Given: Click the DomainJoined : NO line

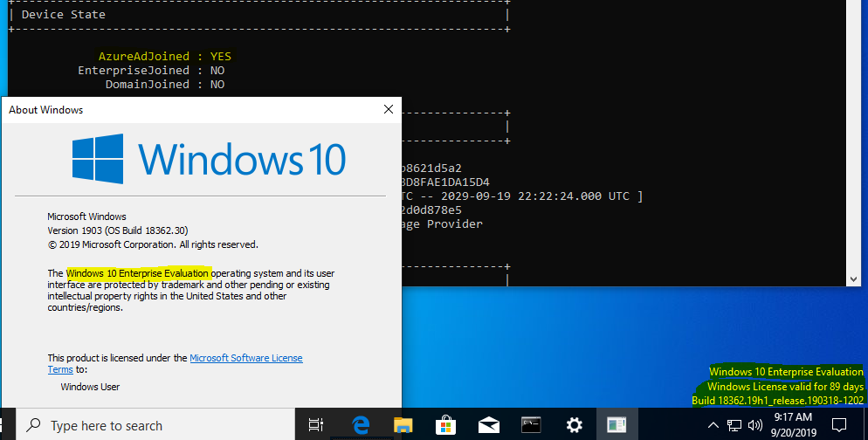Looking at the screenshot, I should [x=165, y=84].
